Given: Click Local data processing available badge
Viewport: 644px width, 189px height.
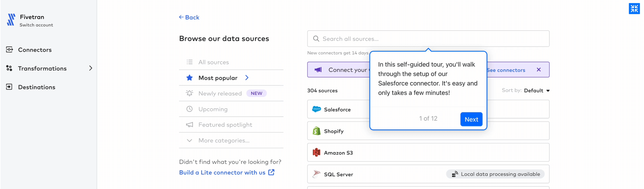Looking at the screenshot, I should coord(495,174).
